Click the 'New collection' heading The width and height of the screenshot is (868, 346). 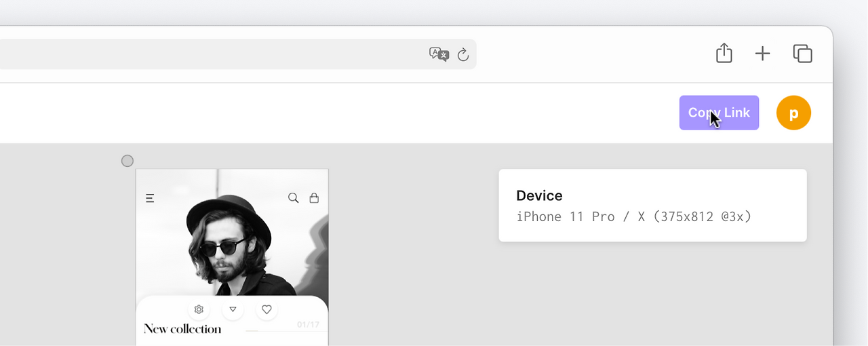[182, 329]
